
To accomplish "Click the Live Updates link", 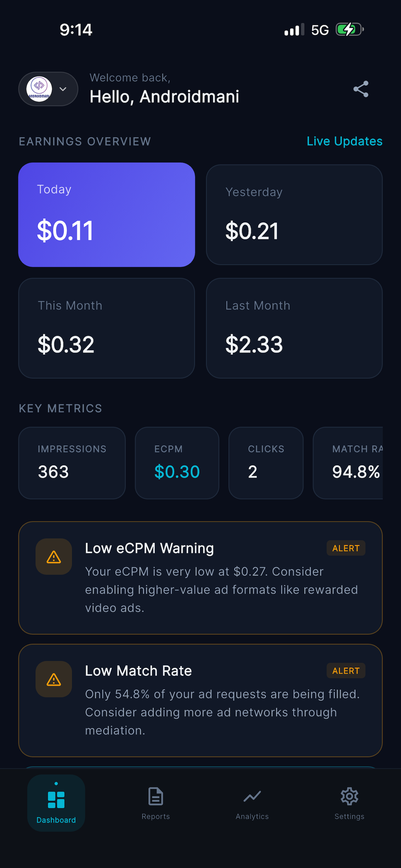I will 344,141.
